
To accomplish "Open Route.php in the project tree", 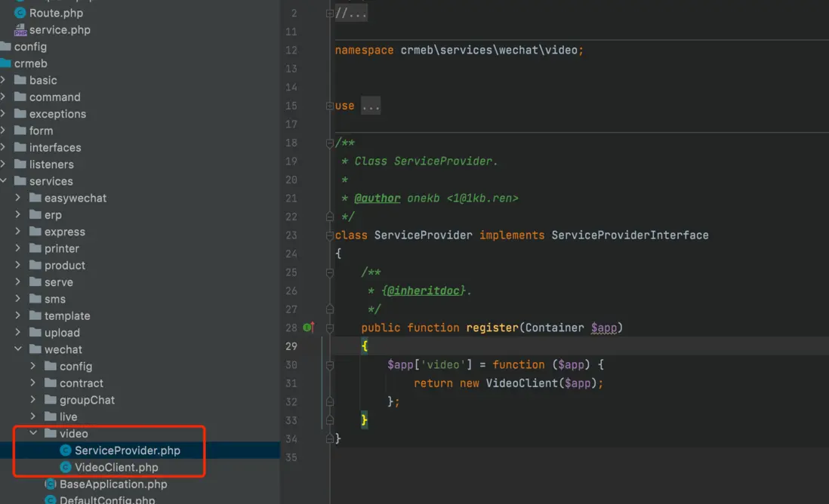I will [56, 13].
